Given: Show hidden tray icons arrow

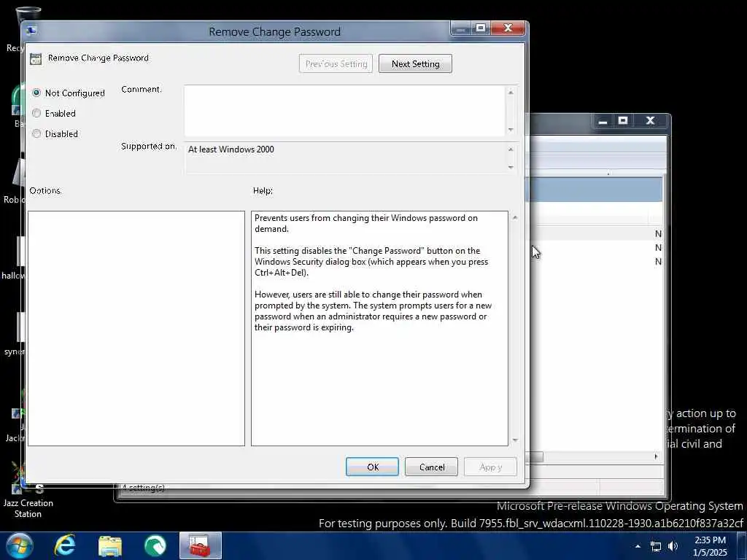Looking at the screenshot, I should tap(638, 546).
